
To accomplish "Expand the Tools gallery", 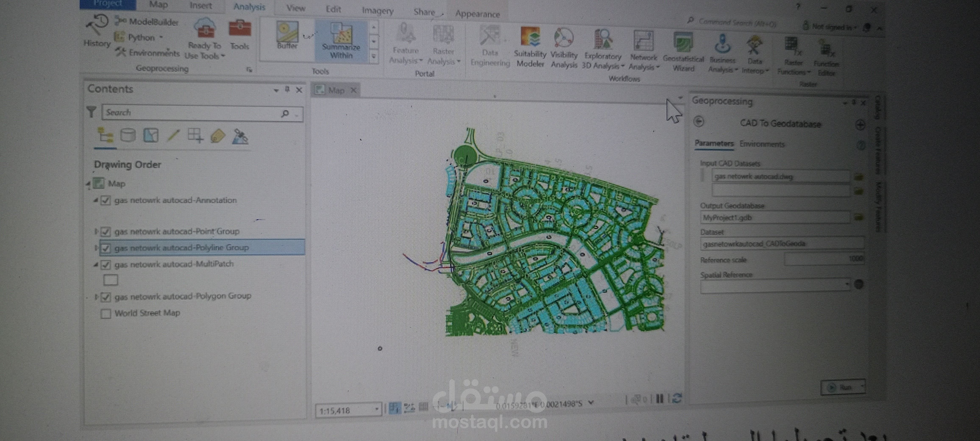I will point(374,56).
